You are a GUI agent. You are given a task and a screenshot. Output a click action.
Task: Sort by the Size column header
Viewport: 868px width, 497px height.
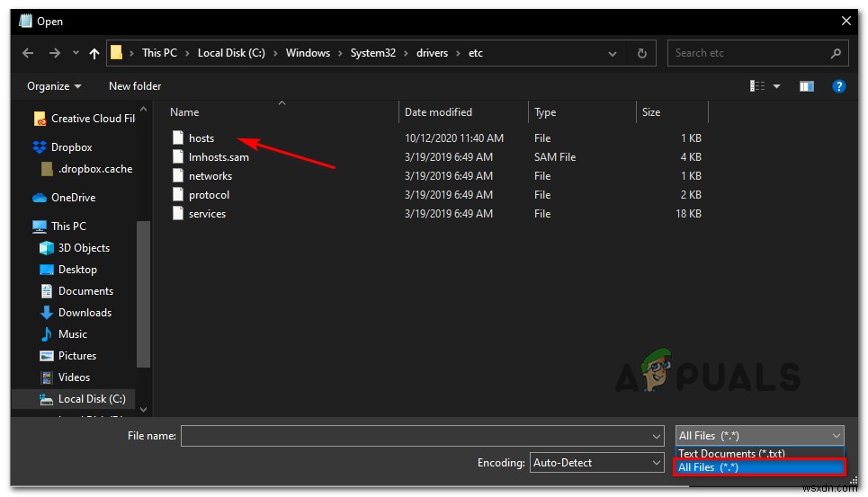[x=651, y=112]
